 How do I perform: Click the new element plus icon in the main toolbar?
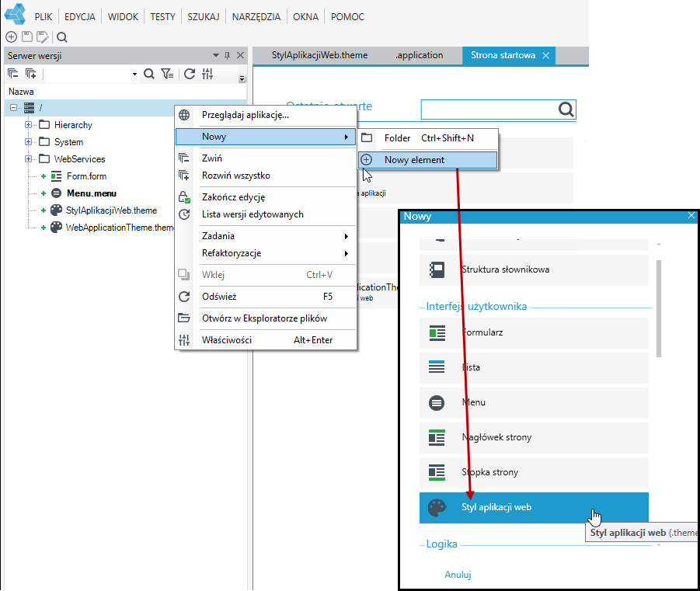coord(11,37)
